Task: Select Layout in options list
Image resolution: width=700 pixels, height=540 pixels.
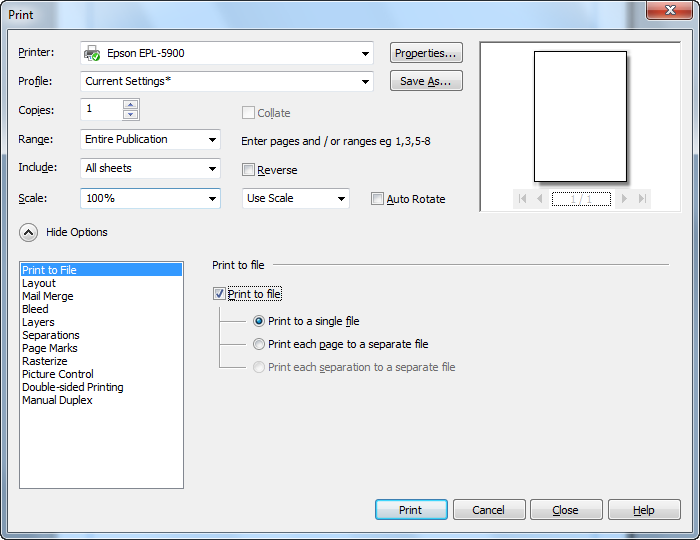Action: 101,283
